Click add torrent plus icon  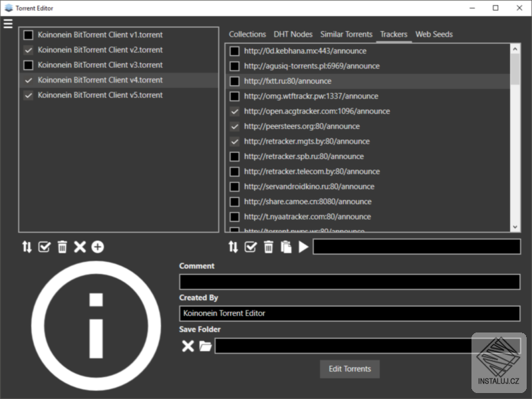tap(98, 247)
